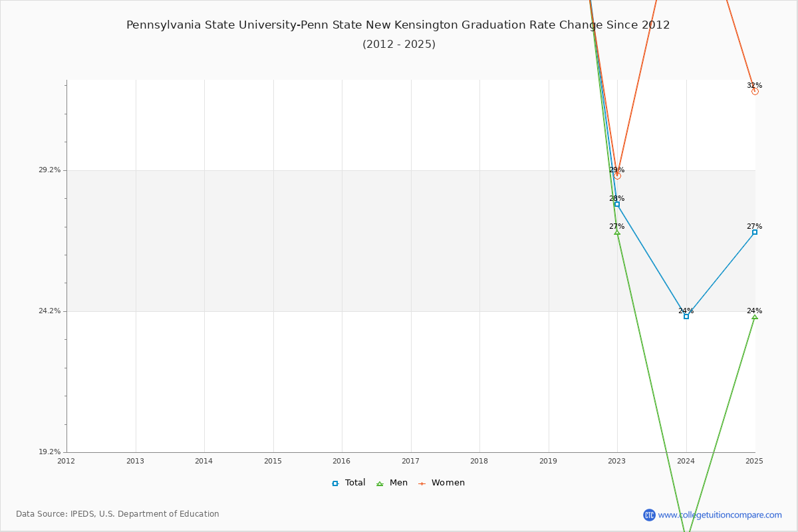798x532 pixels.
Task: Select the 2025 Women 32% data point
Action: point(755,91)
